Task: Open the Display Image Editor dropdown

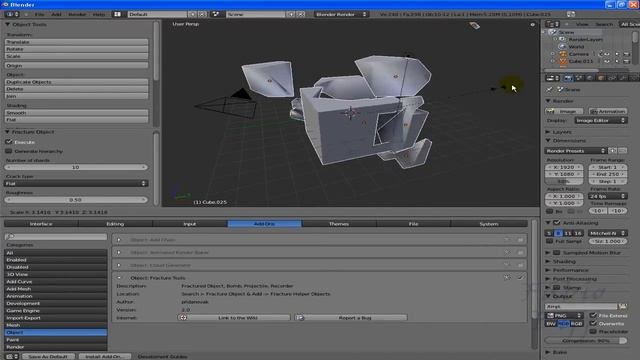Action: 600,120
